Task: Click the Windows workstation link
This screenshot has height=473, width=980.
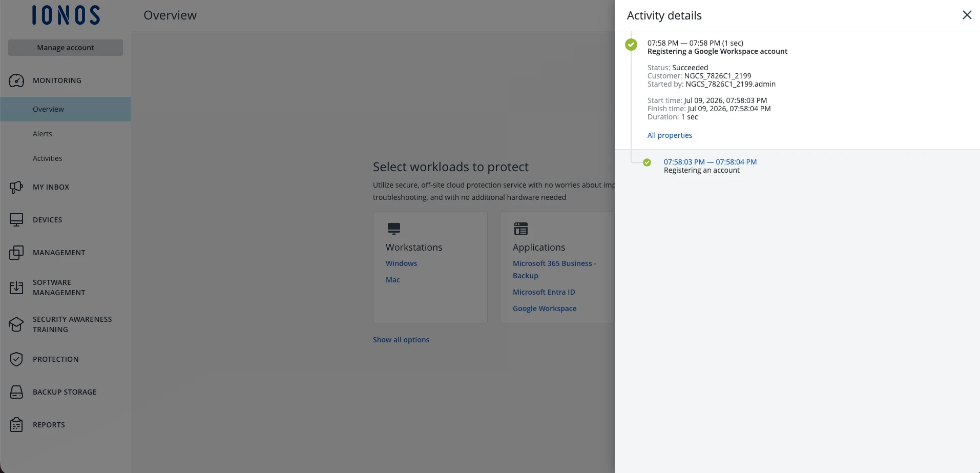Action: [401, 263]
